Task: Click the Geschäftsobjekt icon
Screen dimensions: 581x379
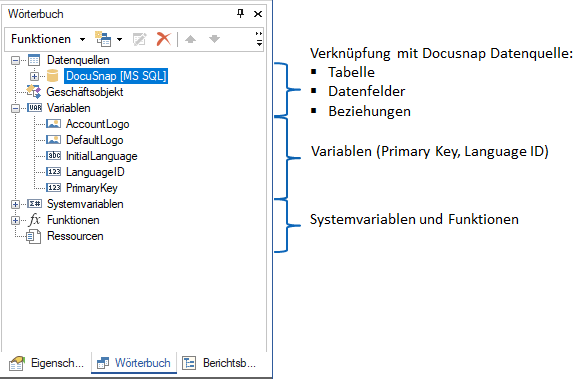Action: tap(34, 92)
